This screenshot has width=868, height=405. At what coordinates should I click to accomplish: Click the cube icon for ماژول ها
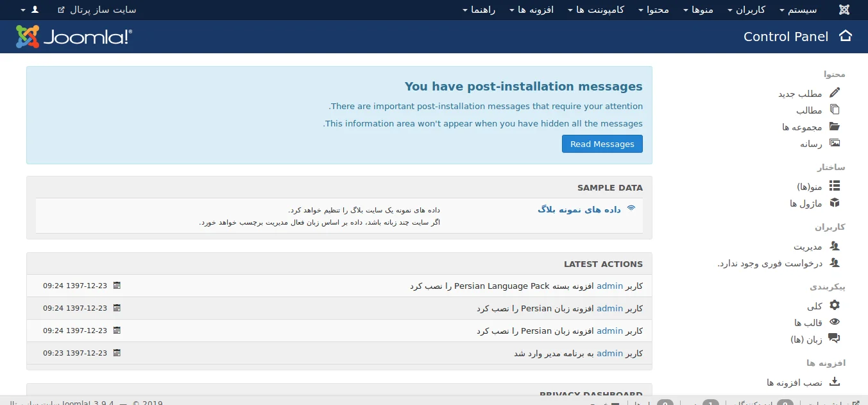click(x=834, y=203)
